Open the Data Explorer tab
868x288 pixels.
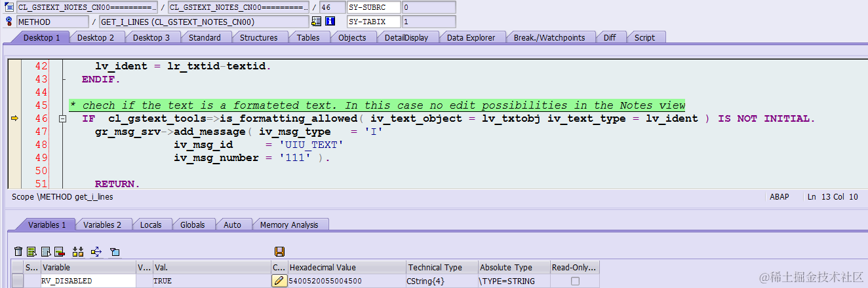[x=471, y=37]
